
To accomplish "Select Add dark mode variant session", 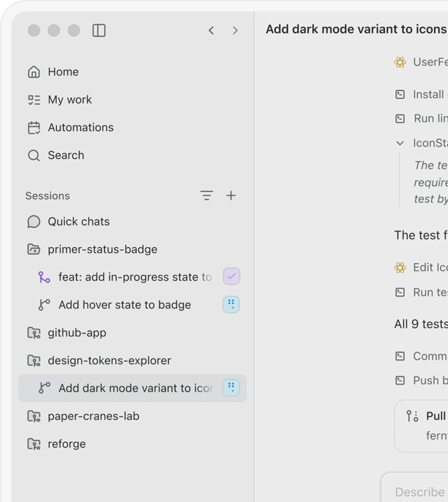I will coord(132,389).
